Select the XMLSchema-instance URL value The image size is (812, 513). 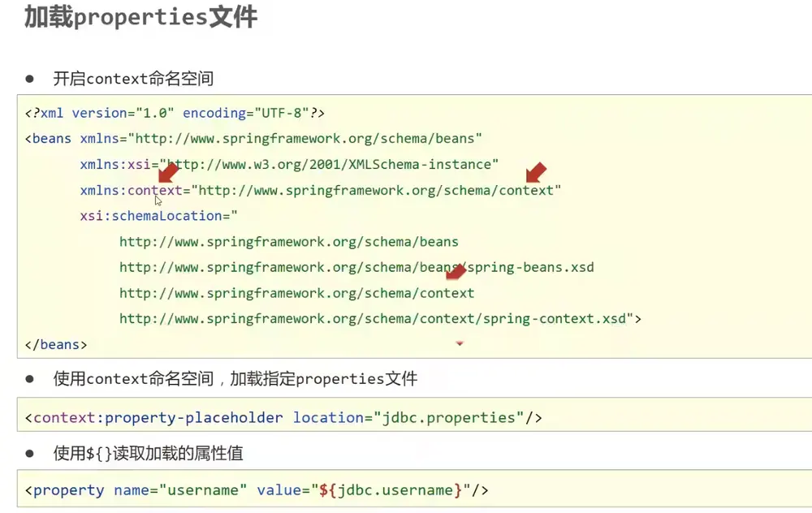click(x=329, y=165)
